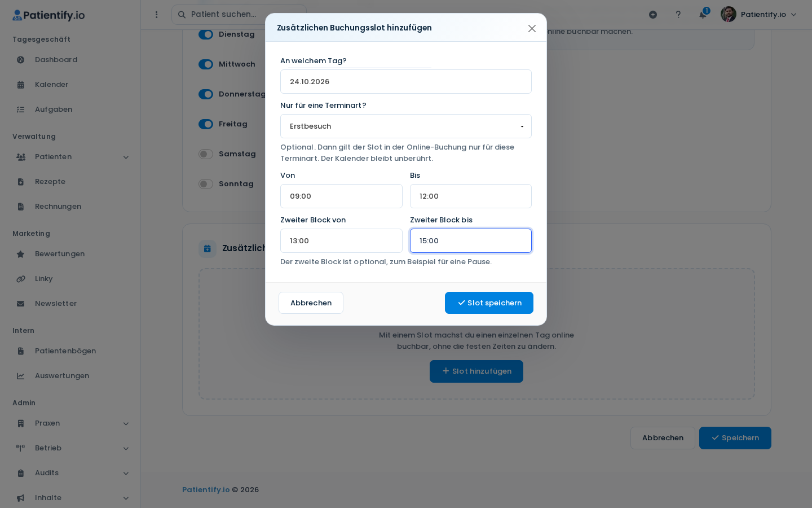Enable the Samstag toggle
Viewport: 812px width, 508px height.
click(x=206, y=154)
